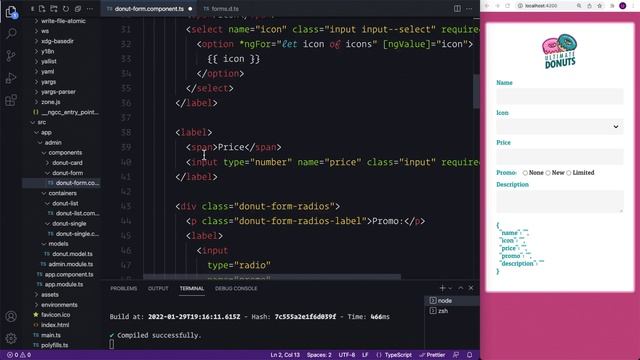The width and height of the screenshot is (640, 360).
Task: Collapse the admin folder
Action: click(x=53, y=142)
